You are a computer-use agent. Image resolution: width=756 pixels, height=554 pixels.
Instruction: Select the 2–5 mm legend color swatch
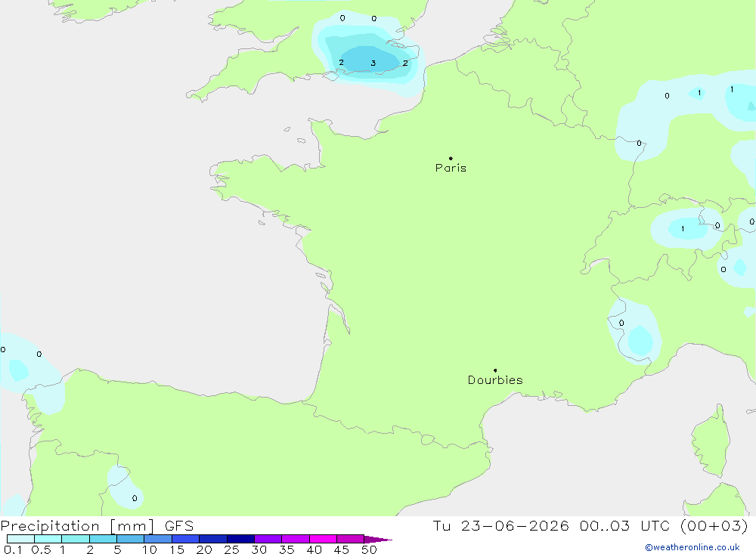point(103,539)
